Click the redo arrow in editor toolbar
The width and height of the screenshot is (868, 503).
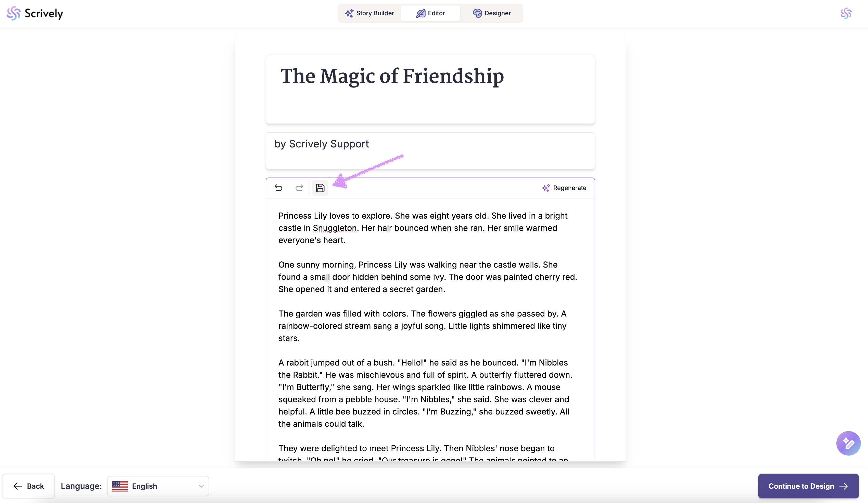(299, 188)
